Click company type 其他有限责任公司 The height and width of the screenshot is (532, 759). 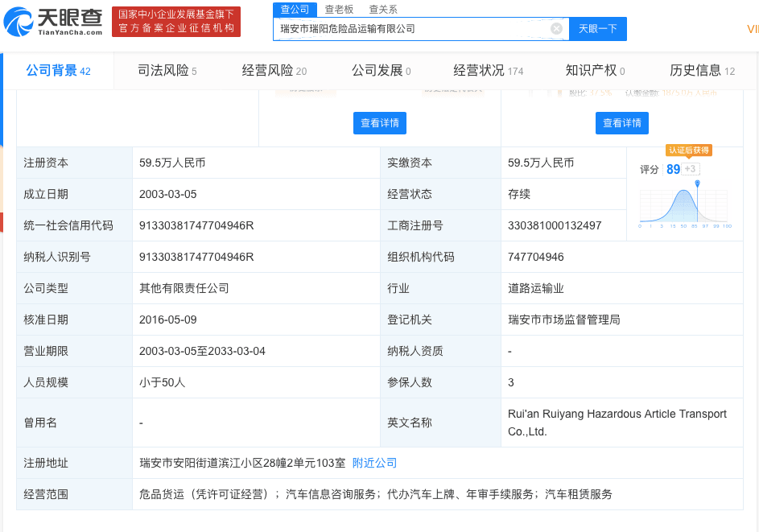[x=184, y=288]
